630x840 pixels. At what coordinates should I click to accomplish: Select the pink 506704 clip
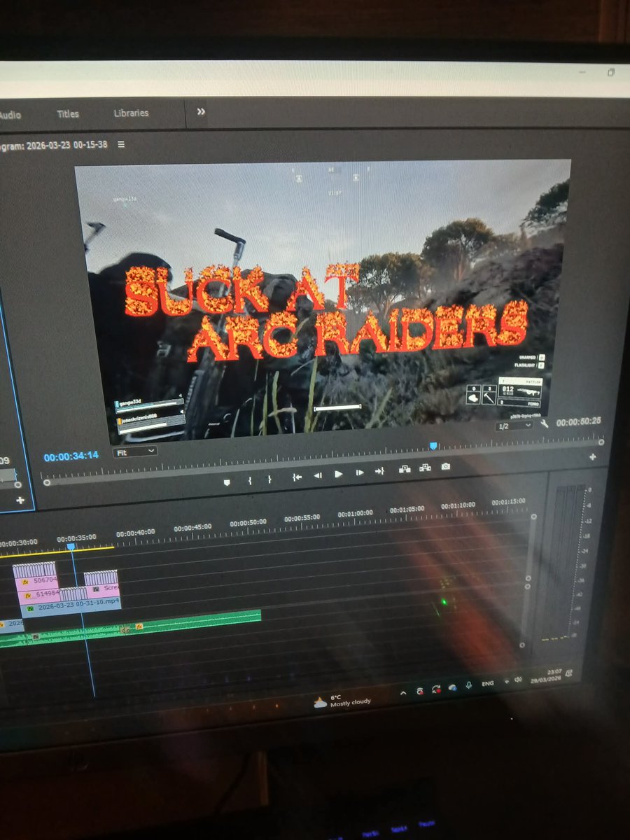pyautogui.click(x=34, y=578)
